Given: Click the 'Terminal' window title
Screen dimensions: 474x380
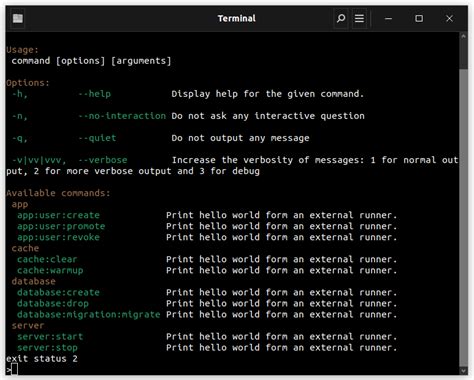Looking at the screenshot, I should pyautogui.click(x=237, y=18).
